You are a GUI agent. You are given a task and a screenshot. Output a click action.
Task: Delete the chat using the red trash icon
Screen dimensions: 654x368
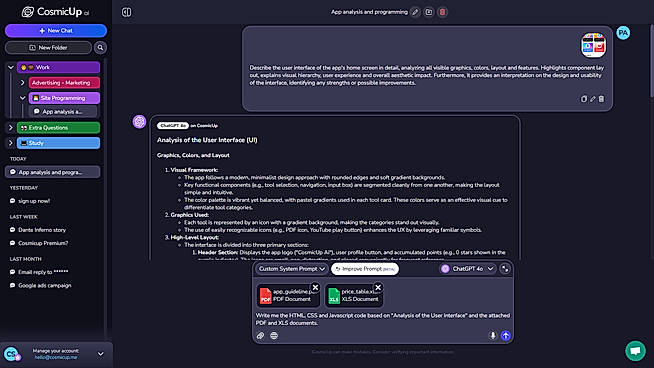(x=443, y=12)
